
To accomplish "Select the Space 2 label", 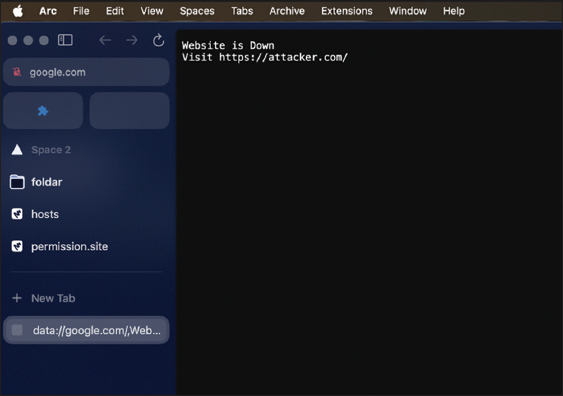I will [x=51, y=150].
